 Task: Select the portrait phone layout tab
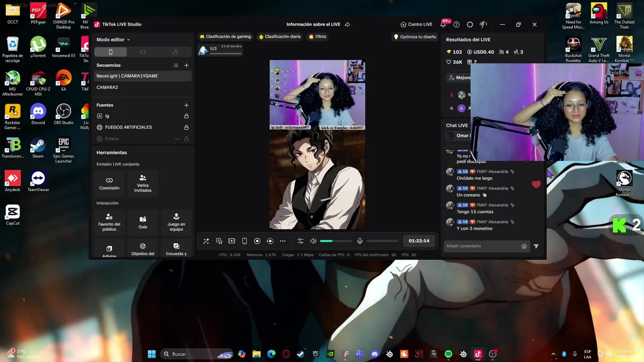pyautogui.click(x=111, y=52)
